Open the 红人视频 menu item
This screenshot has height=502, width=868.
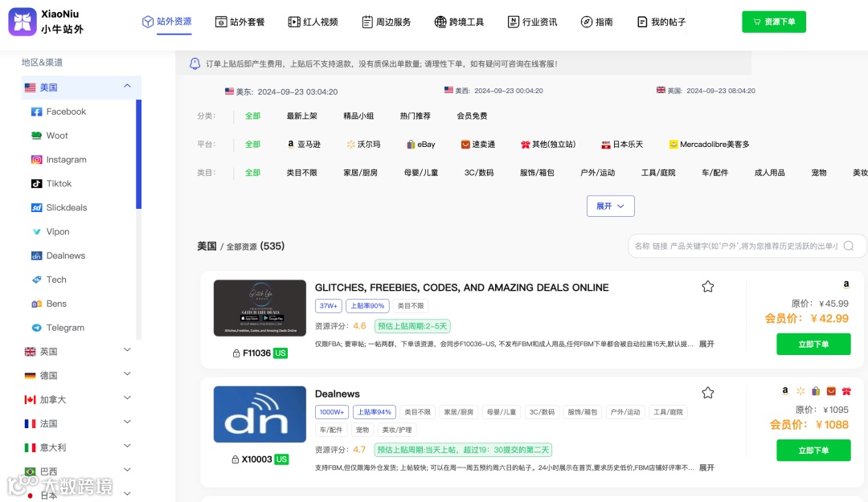click(x=313, y=22)
